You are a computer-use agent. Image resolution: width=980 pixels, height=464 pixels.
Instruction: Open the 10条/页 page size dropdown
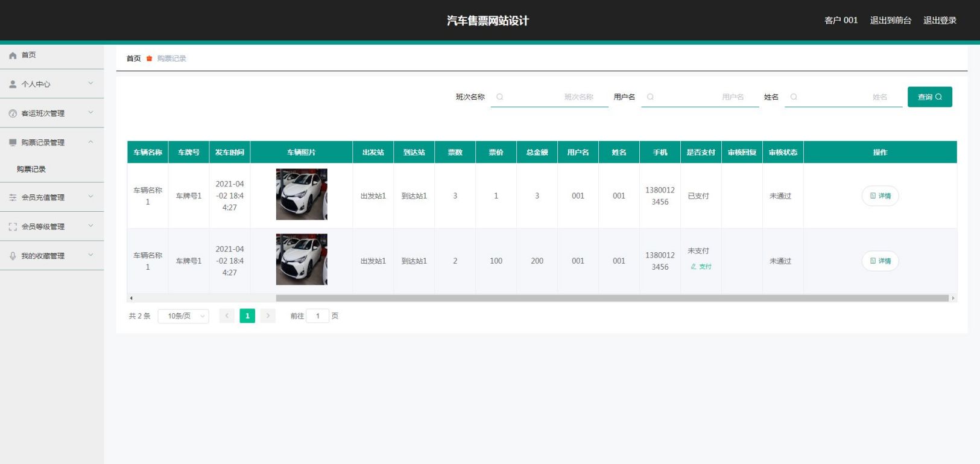point(183,316)
